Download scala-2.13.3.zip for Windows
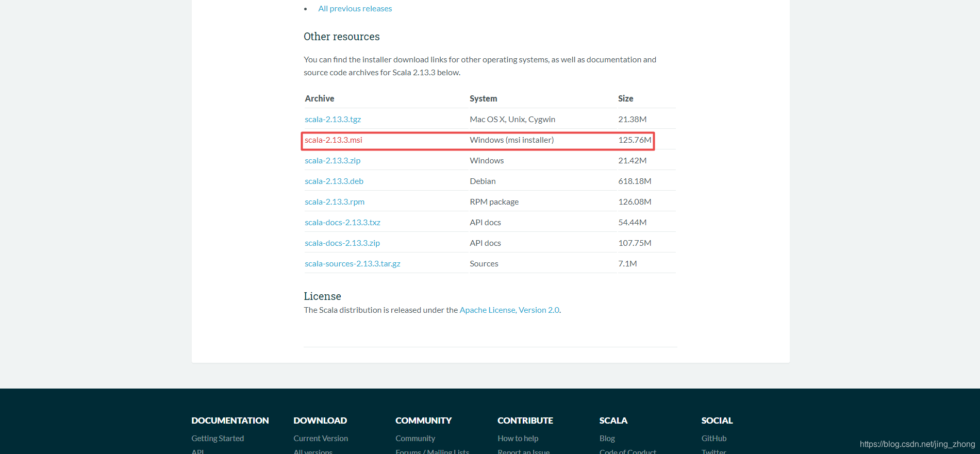980x454 pixels. pos(333,160)
